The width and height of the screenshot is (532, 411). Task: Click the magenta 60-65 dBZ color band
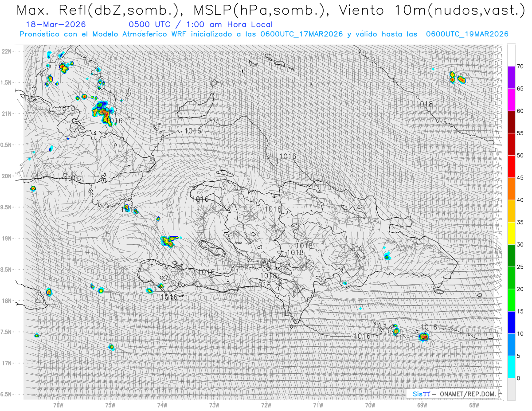tap(511, 100)
